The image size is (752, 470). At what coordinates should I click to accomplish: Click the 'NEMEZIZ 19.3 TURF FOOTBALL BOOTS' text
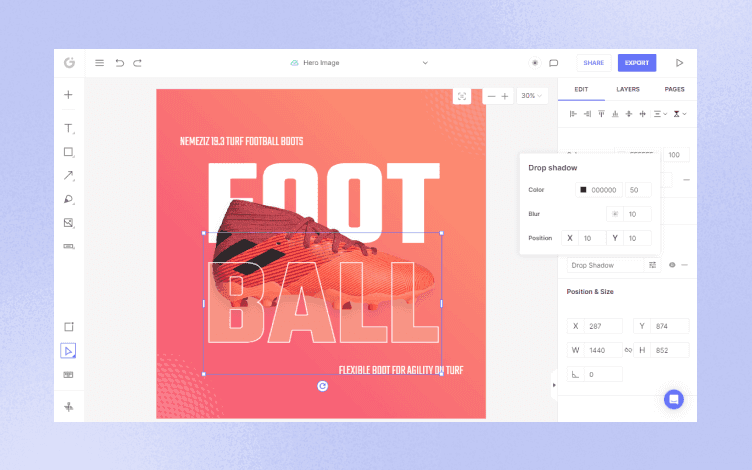coord(241,141)
